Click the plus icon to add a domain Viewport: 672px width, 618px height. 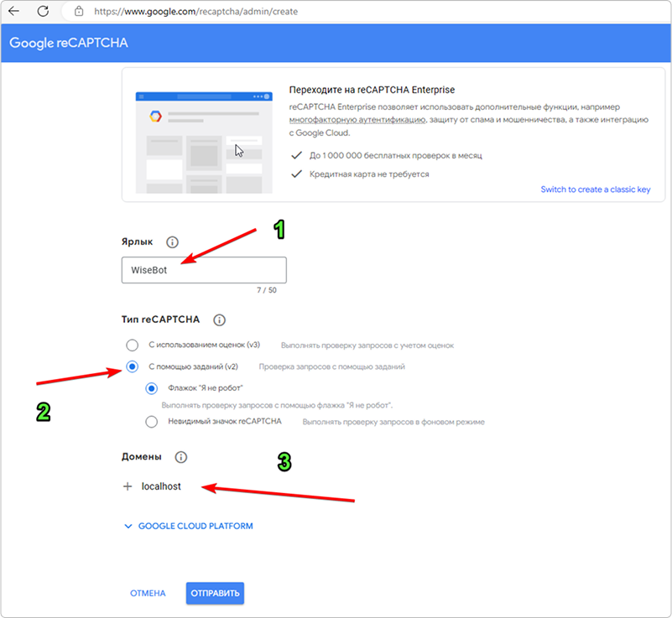pyautogui.click(x=128, y=486)
